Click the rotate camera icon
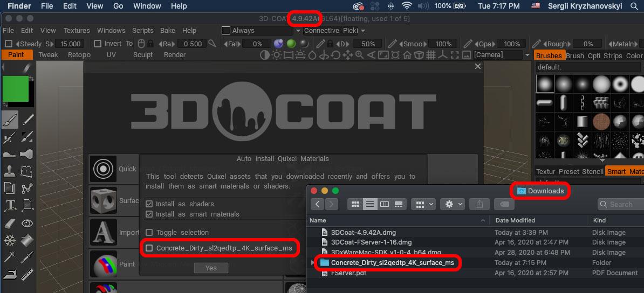The width and height of the screenshot is (644, 293). click(x=337, y=55)
